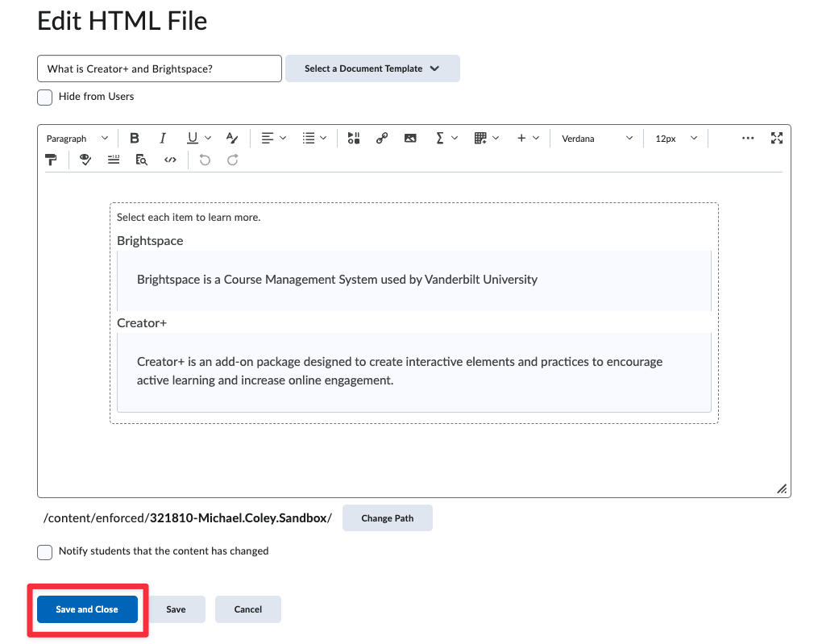
Task: Expand the Verdana font family dropdown
Action: click(x=597, y=139)
